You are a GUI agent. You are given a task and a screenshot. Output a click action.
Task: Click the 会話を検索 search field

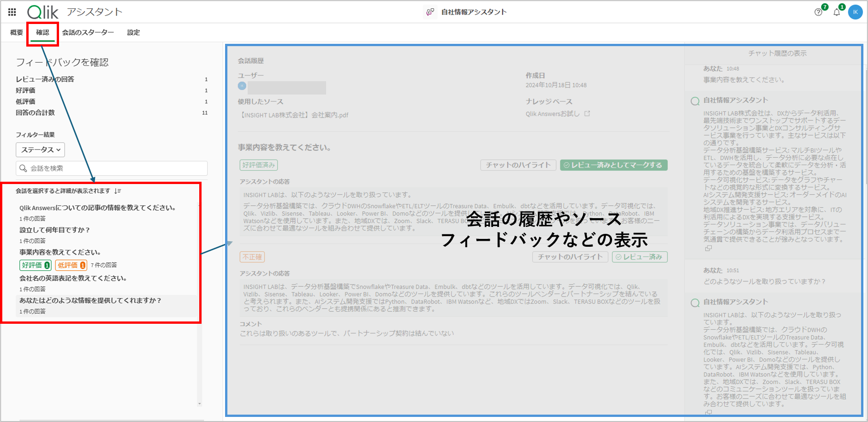coord(111,168)
